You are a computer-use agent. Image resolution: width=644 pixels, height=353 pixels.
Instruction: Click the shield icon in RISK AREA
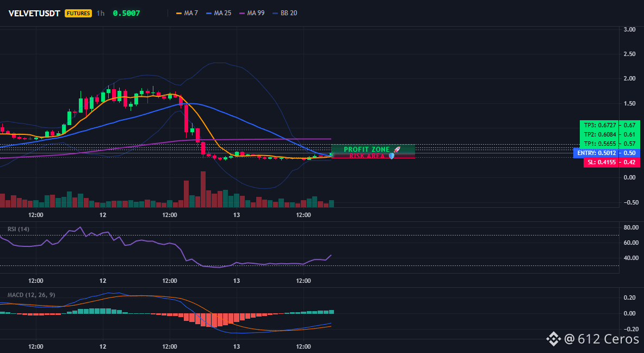(392, 156)
